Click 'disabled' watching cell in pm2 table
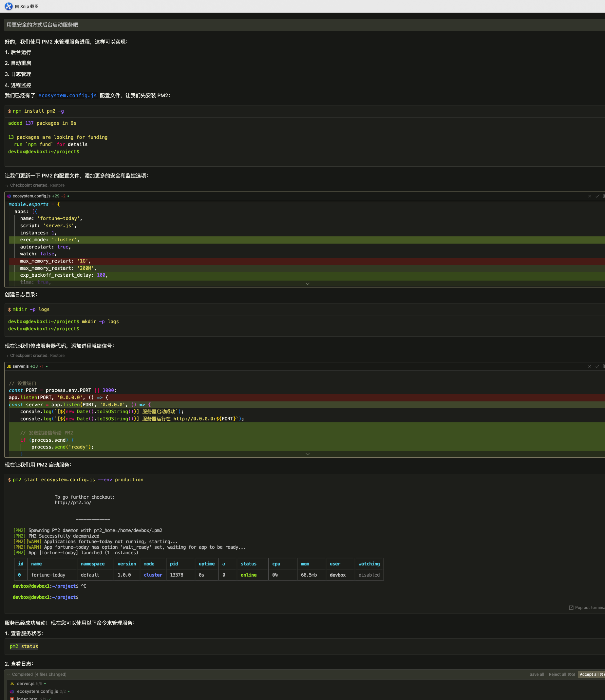Image resolution: width=605 pixels, height=700 pixels. pos(369,575)
